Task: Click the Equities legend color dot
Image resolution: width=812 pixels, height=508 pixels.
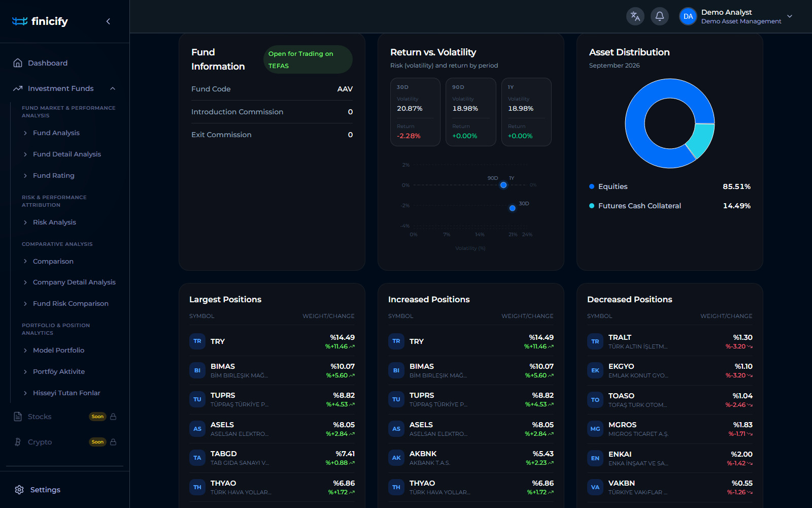Action: click(x=592, y=186)
